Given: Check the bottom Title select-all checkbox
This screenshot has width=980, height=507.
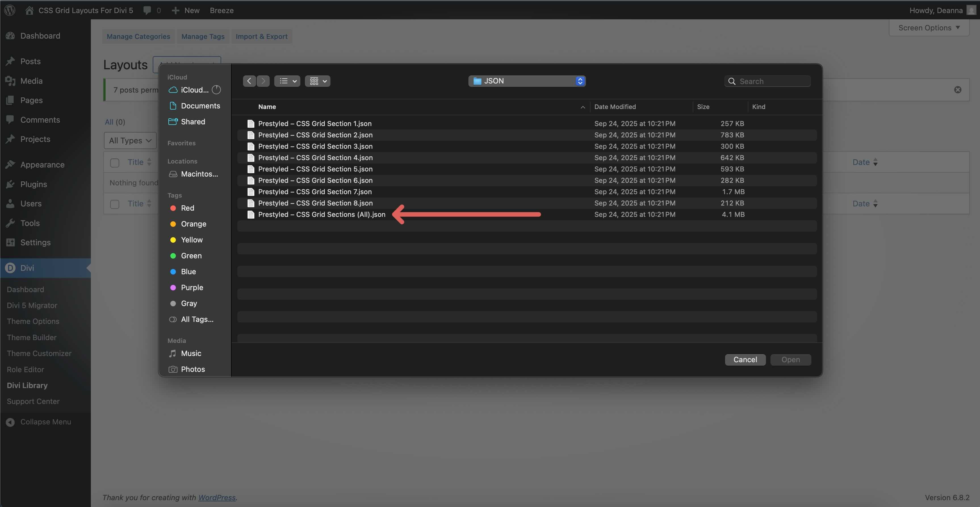Looking at the screenshot, I should coord(114,204).
